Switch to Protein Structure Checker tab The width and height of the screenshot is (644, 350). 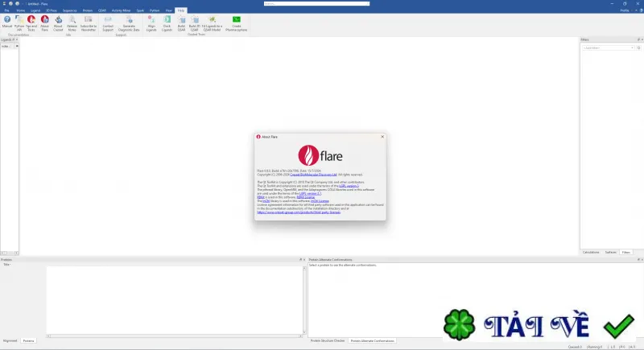pos(328,341)
